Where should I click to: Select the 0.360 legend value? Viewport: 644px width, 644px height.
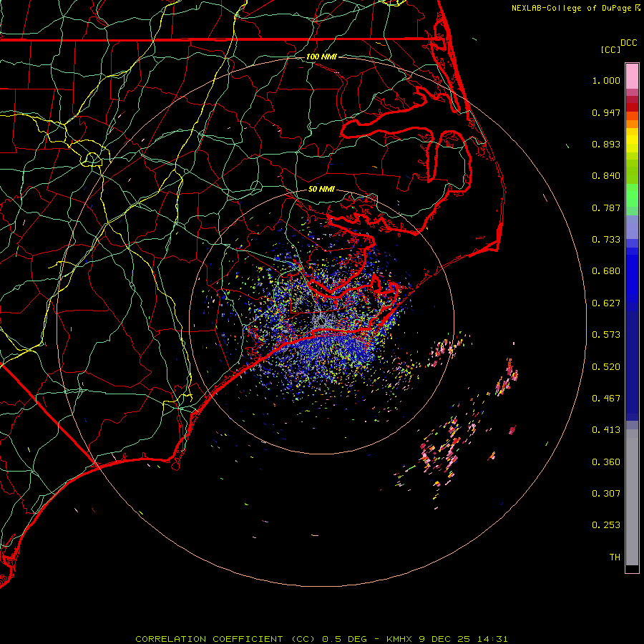click(606, 462)
